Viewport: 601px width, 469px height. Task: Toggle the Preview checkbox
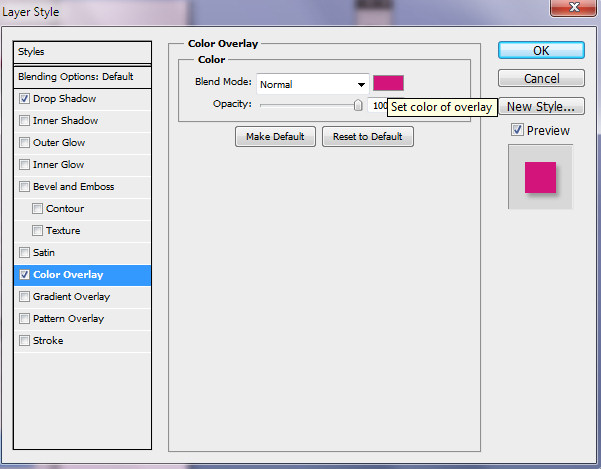[x=517, y=130]
